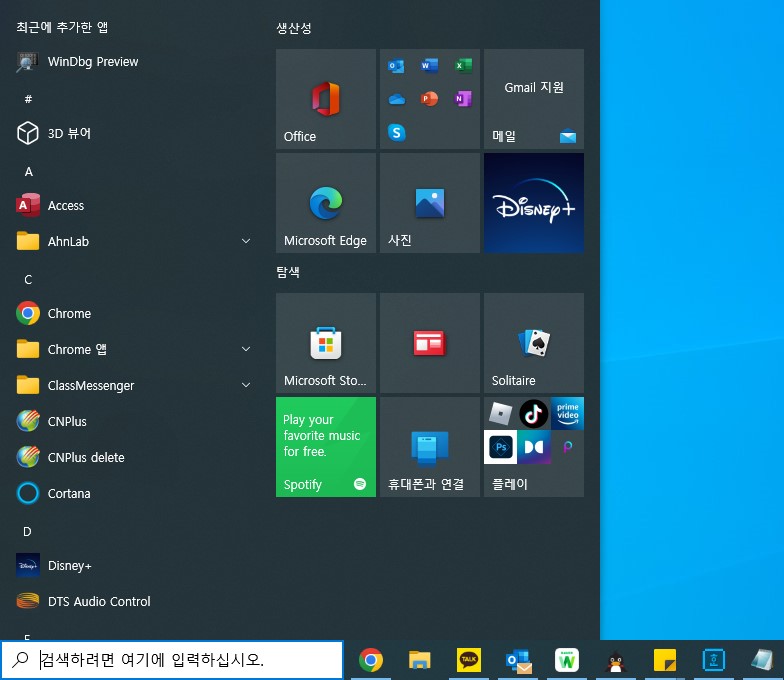Open the 휴대폰과 연결 tile
This screenshot has height=680, width=784.
pyautogui.click(x=430, y=447)
